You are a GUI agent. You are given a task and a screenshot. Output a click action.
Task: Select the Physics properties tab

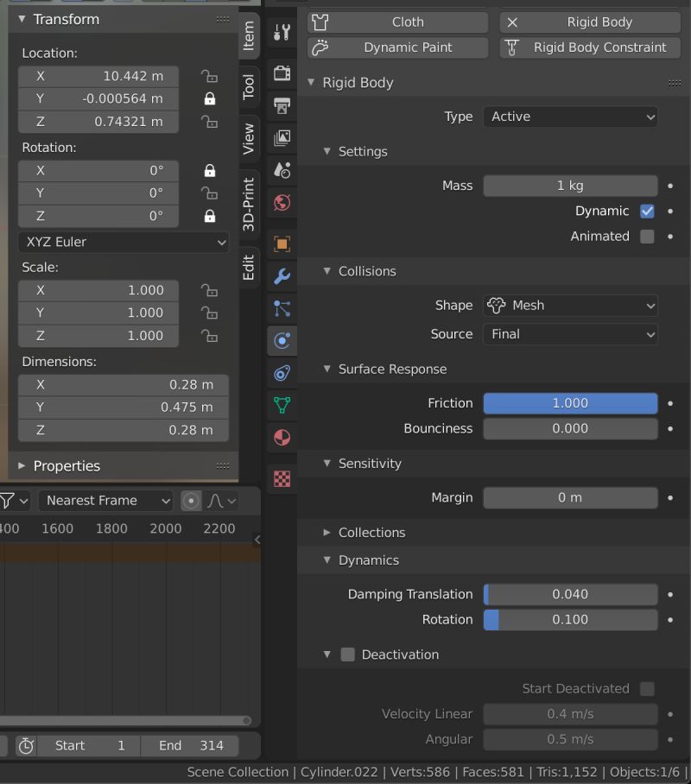point(281,340)
